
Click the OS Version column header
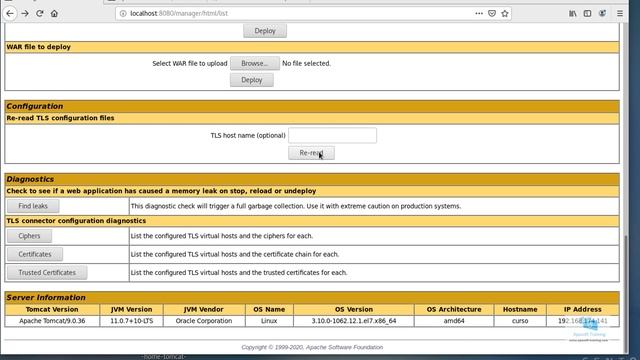pyautogui.click(x=353, y=309)
